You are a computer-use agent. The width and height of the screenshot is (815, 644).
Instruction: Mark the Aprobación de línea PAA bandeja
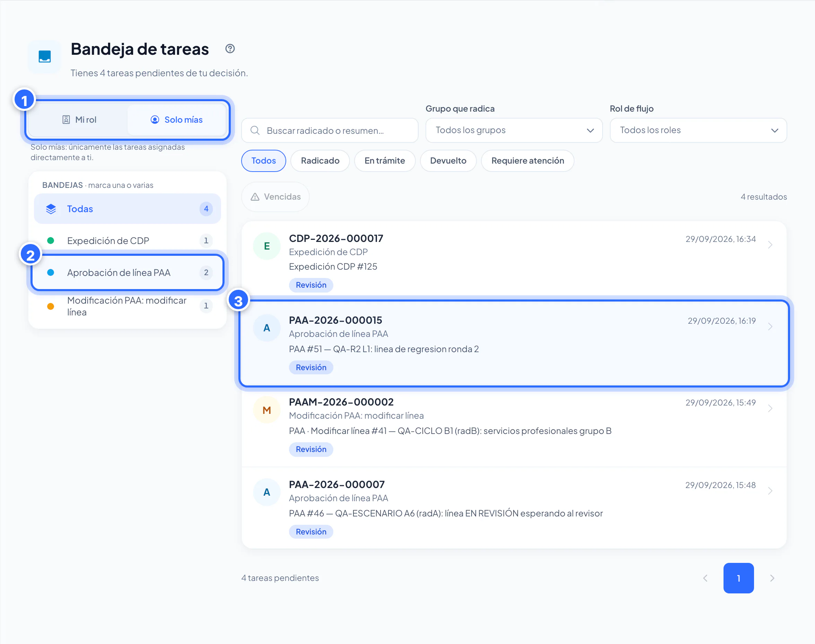point(128,272)
